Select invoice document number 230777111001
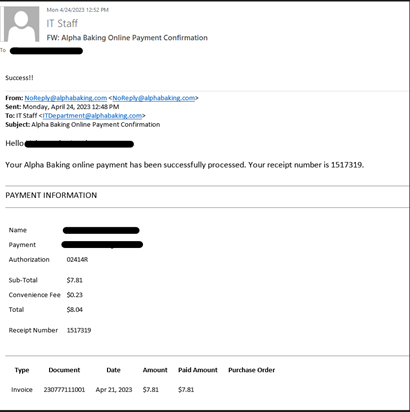The image size is (410, 412). point(64,390)
